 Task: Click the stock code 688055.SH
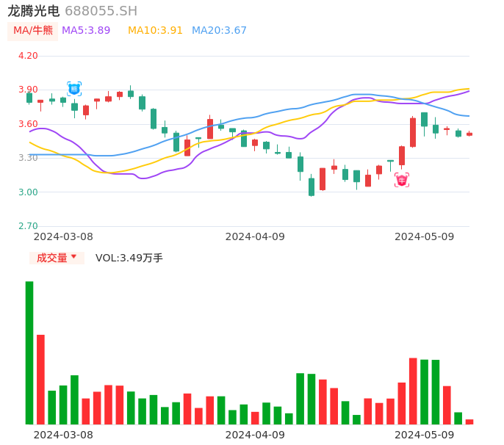pyautogui.click(x=101, y=11)
